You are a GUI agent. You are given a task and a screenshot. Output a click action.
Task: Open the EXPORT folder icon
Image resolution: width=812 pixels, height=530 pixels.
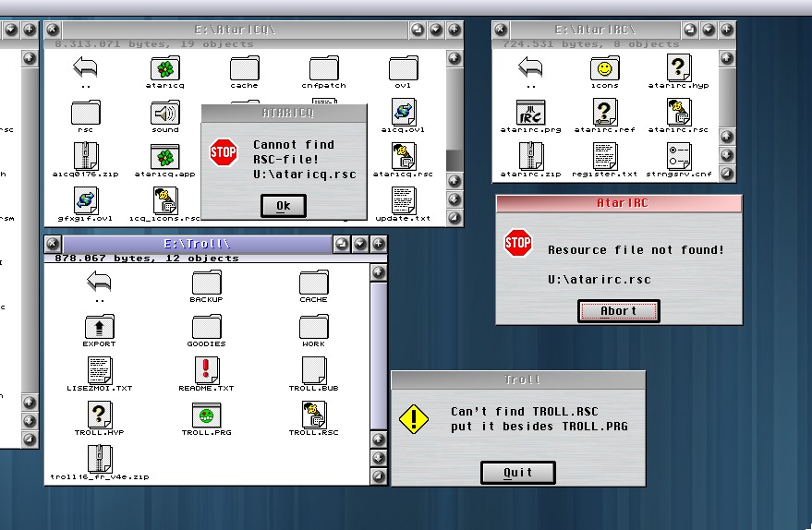pyautogui.click(x=99, y=326)
